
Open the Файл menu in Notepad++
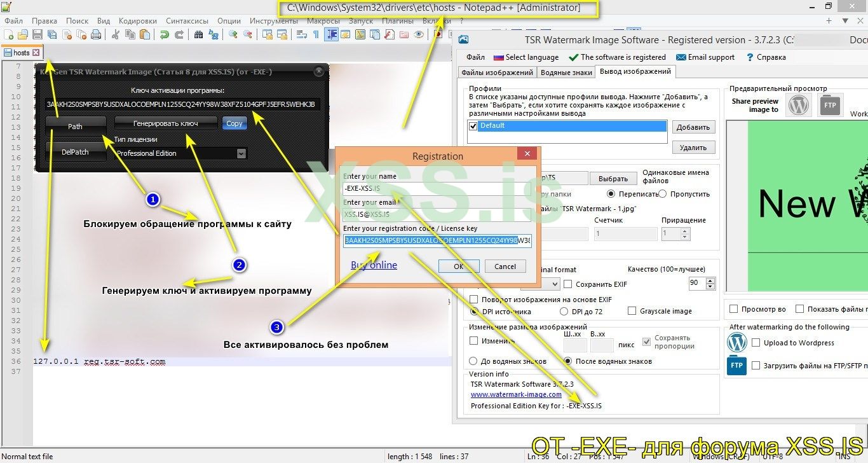tap(13, 20)
